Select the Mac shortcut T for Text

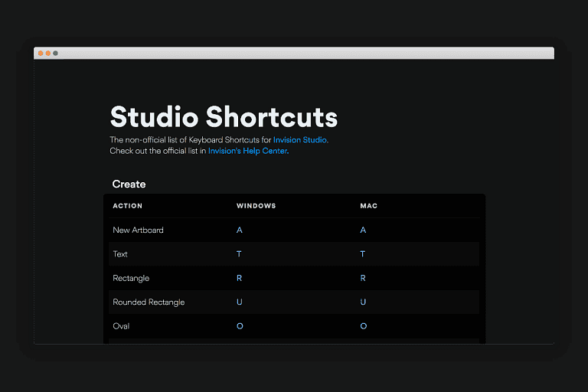pyautogui.click(x=363, y=254)
